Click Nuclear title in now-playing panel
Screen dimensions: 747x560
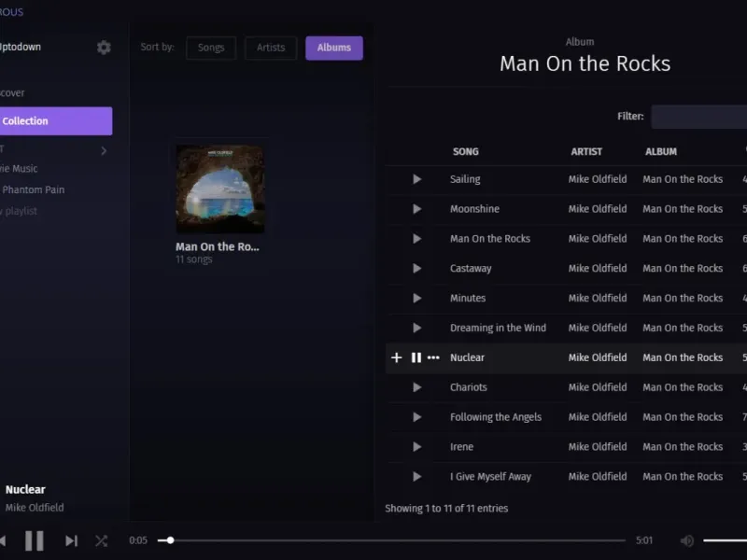pos(25,489)
